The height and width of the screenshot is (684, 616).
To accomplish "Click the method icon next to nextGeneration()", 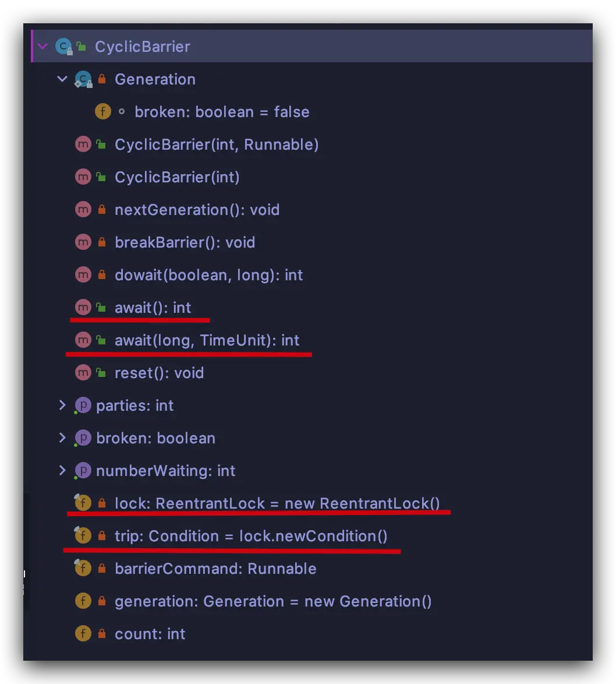I will 83,210.
